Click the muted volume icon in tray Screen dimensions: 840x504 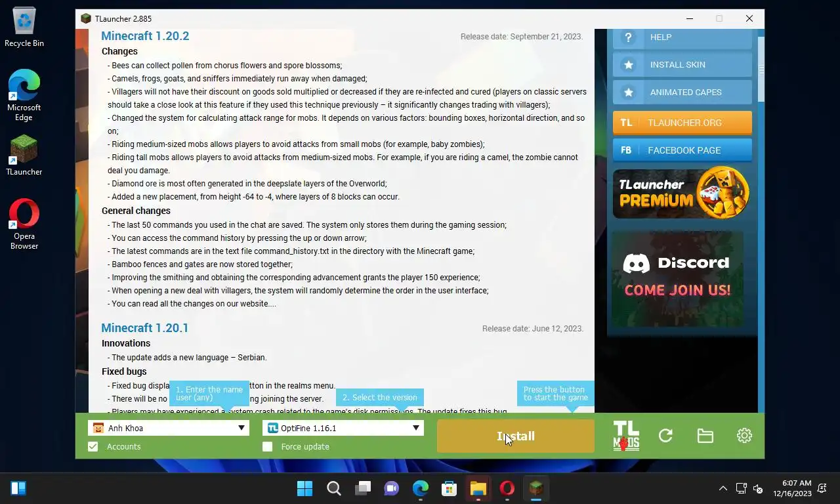pos(758,488)
